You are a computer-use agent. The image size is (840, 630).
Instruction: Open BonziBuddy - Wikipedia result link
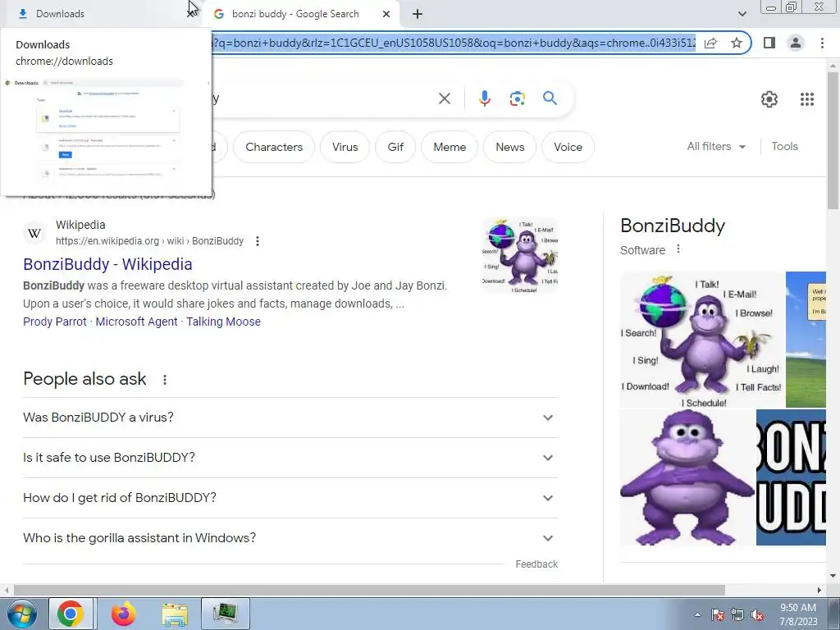(107, 264)
